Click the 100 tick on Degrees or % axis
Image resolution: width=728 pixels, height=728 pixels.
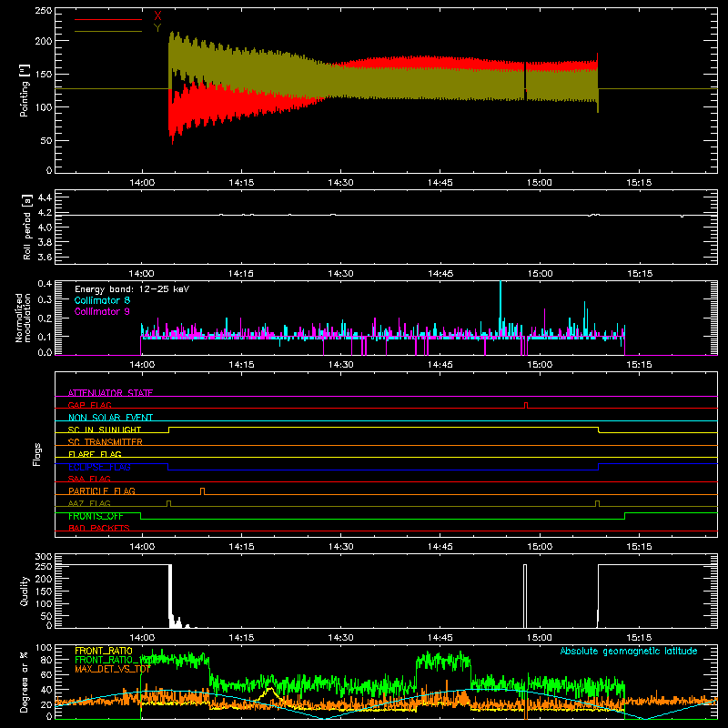(x=44, y=648)
